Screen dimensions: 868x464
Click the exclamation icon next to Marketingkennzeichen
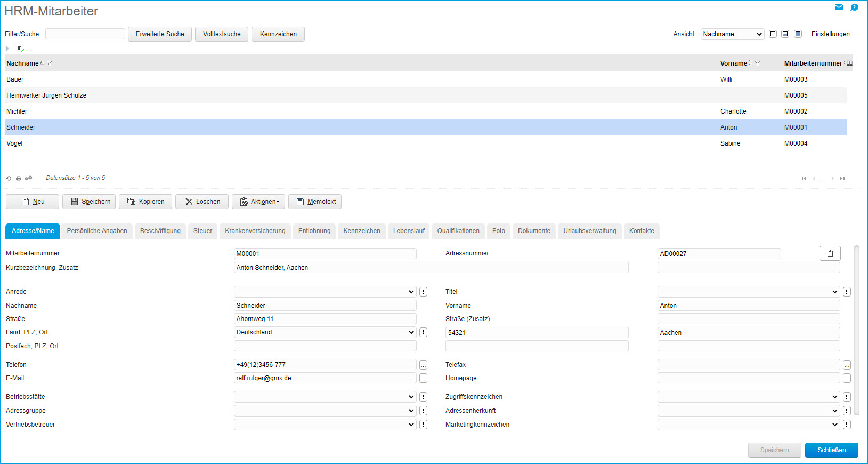tap(847, 425)
